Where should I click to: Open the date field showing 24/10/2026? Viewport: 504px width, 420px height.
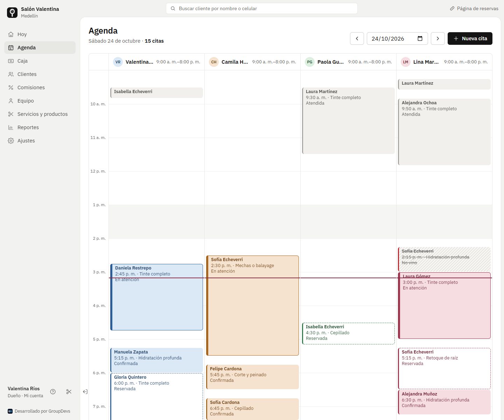click(397, 38)
